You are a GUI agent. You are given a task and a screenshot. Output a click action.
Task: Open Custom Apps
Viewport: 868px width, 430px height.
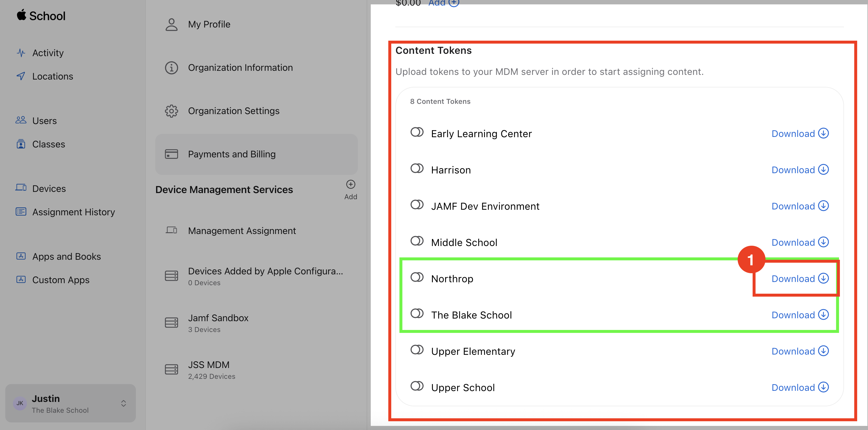[61, 280]
